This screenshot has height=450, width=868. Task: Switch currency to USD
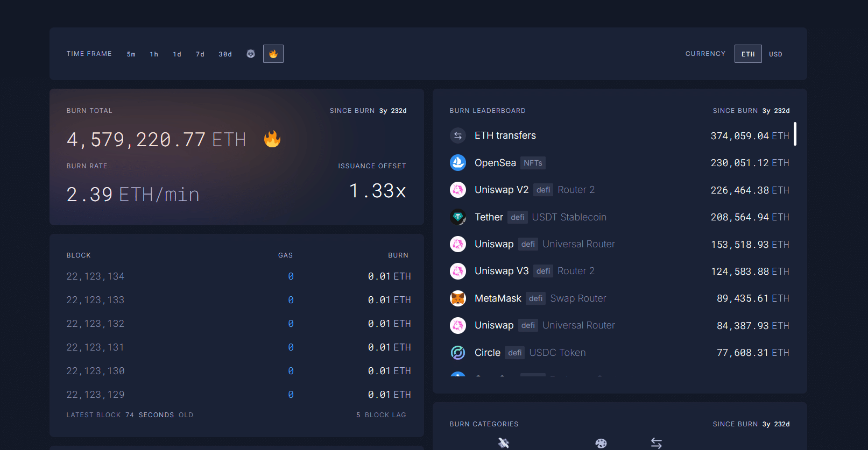pos(775,54)
